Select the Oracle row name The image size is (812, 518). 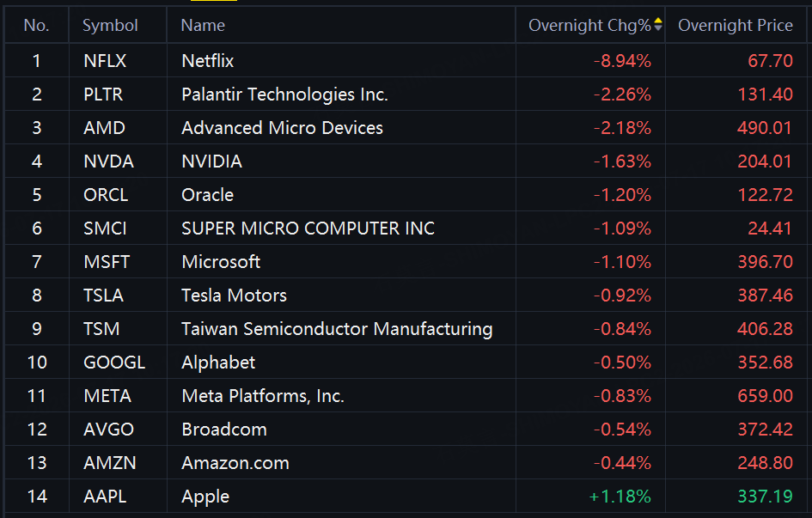(208, 195)
